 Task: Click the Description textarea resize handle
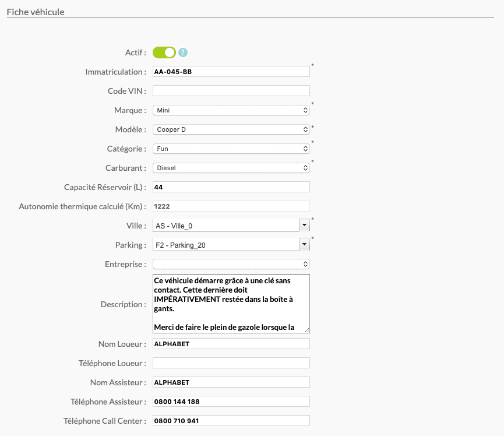(307, 330)
